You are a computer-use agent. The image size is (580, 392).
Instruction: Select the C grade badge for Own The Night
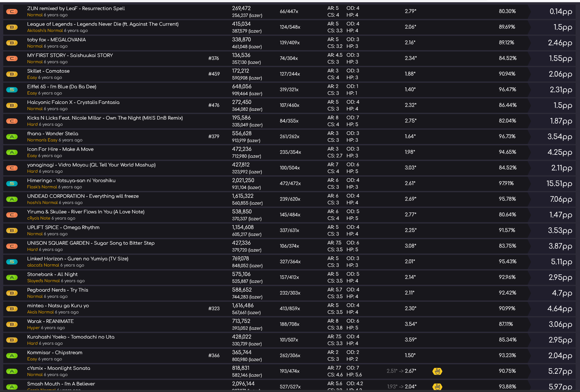[x=12, y=121]
